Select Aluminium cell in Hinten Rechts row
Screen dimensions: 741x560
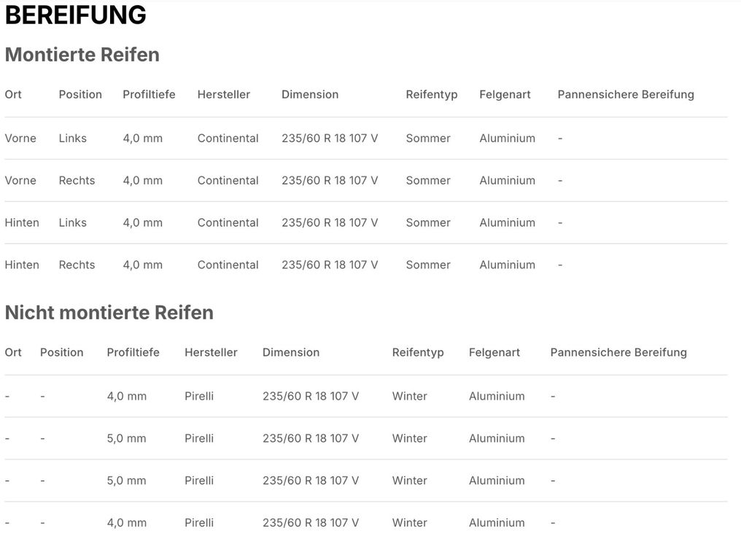507,265
